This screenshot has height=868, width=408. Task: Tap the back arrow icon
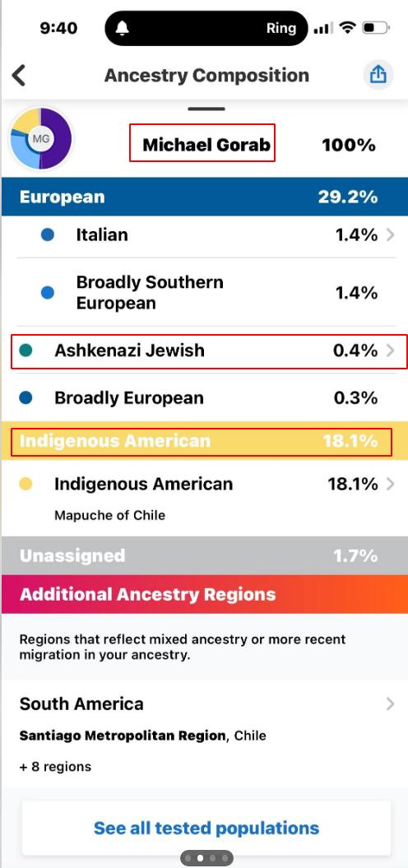pyautogui.click(x=19, y=76)
